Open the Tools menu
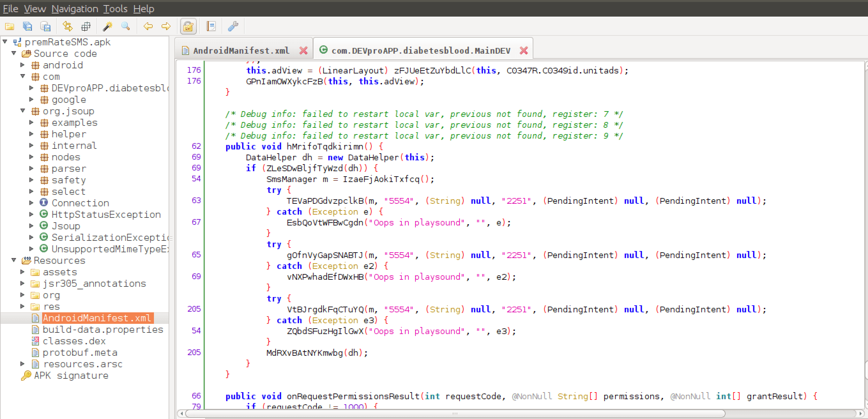 [115, 8]
